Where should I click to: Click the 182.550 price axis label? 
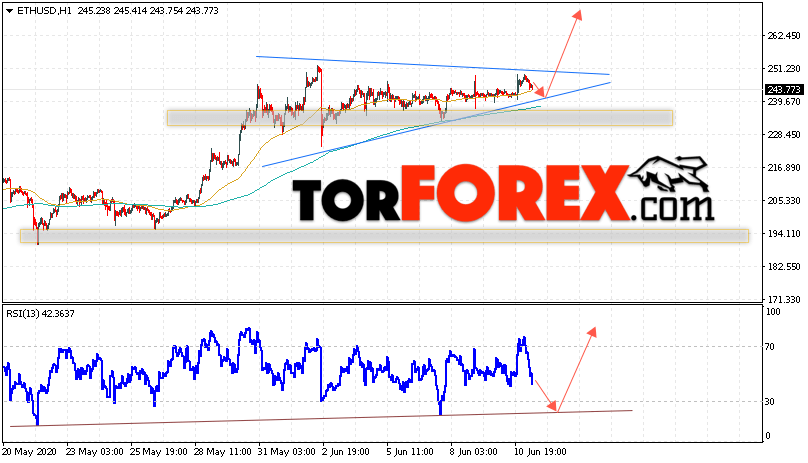tap(784, 267)
